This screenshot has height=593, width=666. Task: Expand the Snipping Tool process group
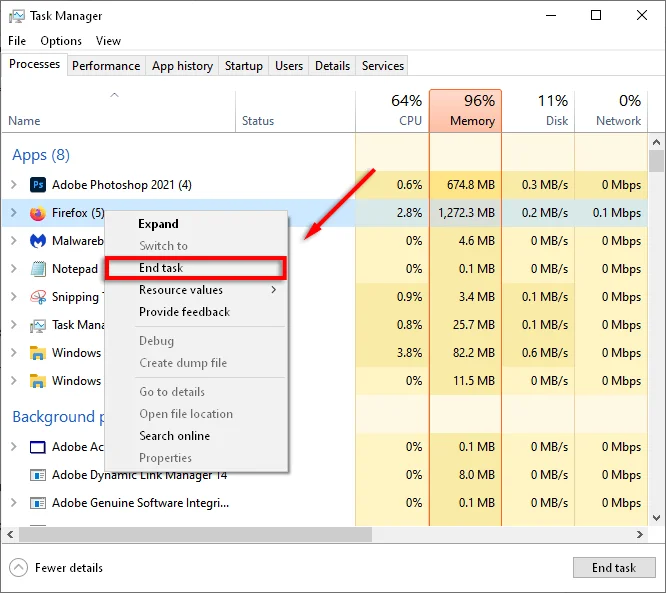click(x=14, y=297)
